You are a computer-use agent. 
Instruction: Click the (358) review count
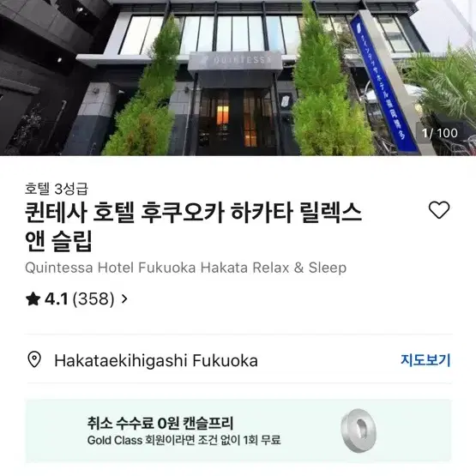(93, 299)
